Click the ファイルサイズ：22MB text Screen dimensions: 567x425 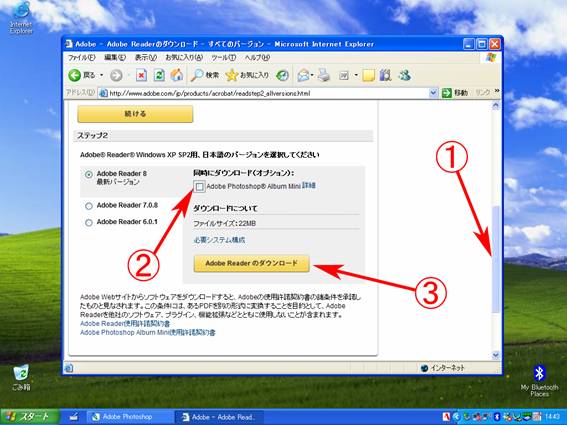coord(225,224)
